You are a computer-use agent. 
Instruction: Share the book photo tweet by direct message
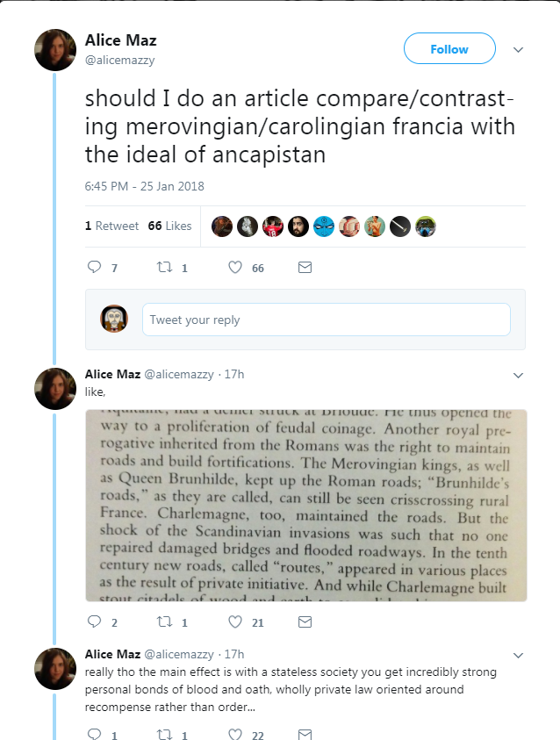(305, 622)
